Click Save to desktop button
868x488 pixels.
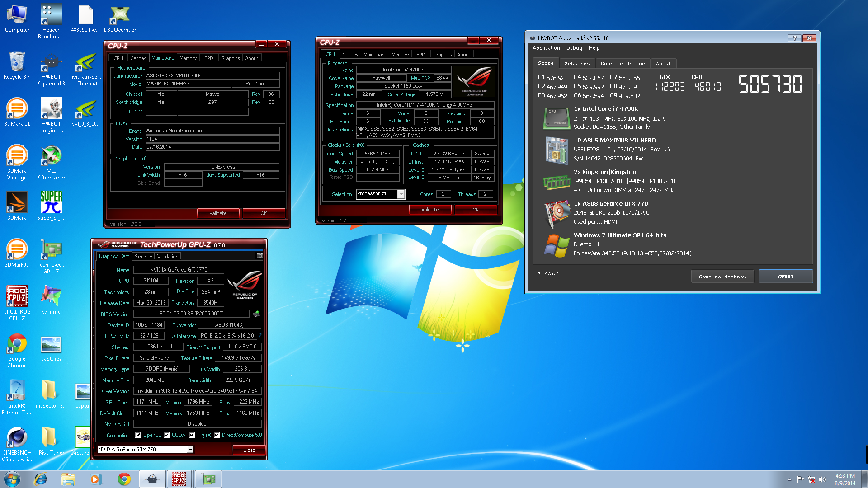point(722,277)
